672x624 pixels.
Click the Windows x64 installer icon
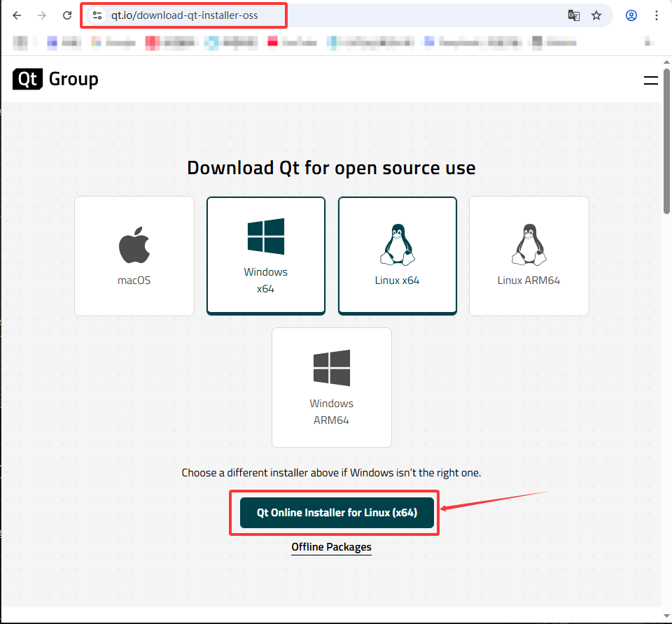point(265,236)
